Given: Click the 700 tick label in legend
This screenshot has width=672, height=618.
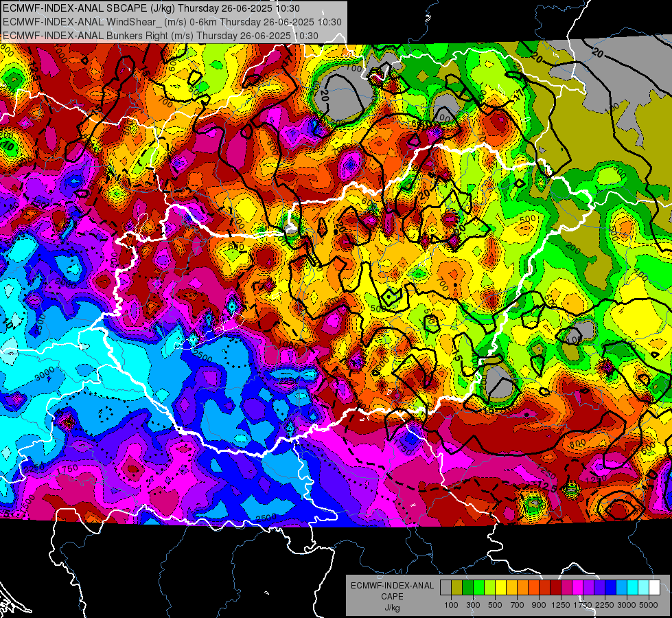Looking at the screenshot, I should [x=518, y=605].
